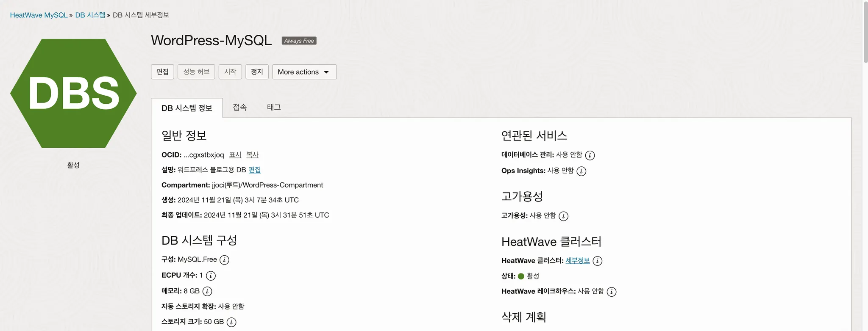Screen dimensions: 868x331
Task: Click the Compartment value jjoci(루트)/WordPress-Compartment
Action: (267, 185)
